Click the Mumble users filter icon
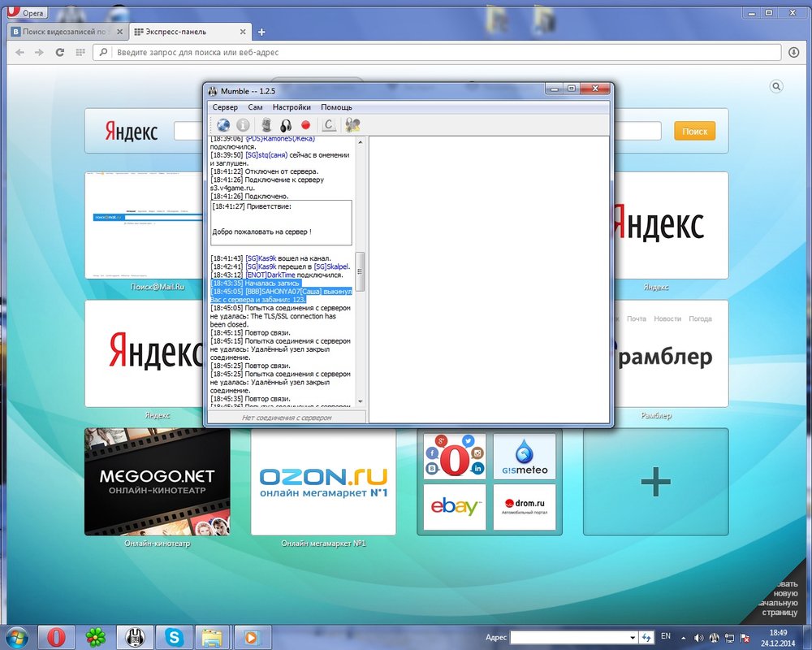The image size is (812, 650). (352, 125)
